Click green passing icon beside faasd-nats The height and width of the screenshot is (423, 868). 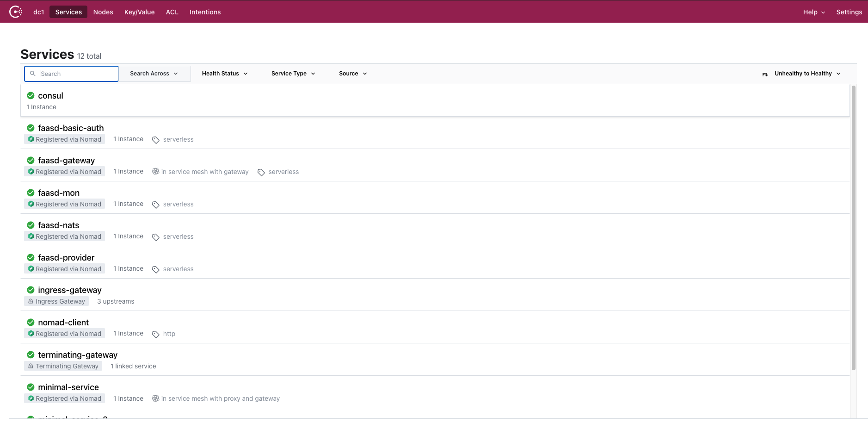31,225
